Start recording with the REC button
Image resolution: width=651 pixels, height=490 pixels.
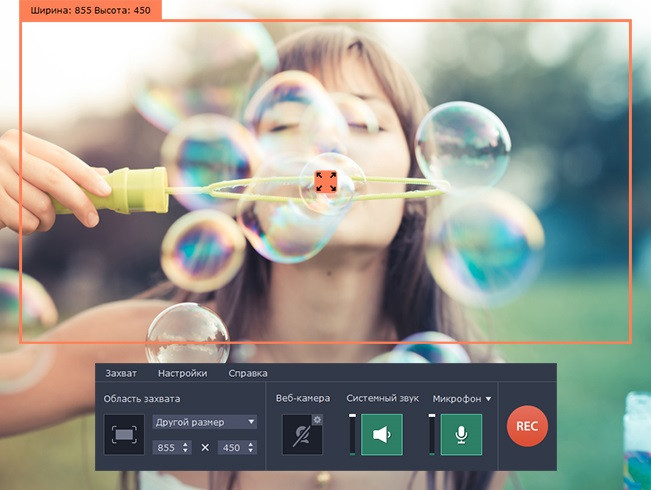pyautogui.click(x=527, y=426)
